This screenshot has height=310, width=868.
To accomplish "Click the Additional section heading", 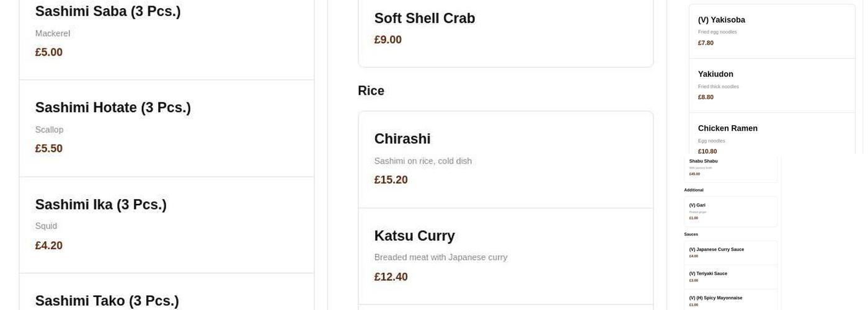I will 693,190.
